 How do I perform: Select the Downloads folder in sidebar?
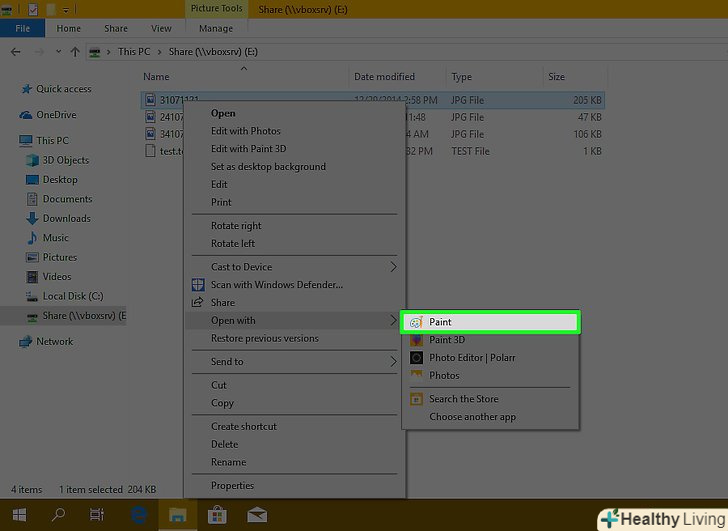click(x=66, y=218)
